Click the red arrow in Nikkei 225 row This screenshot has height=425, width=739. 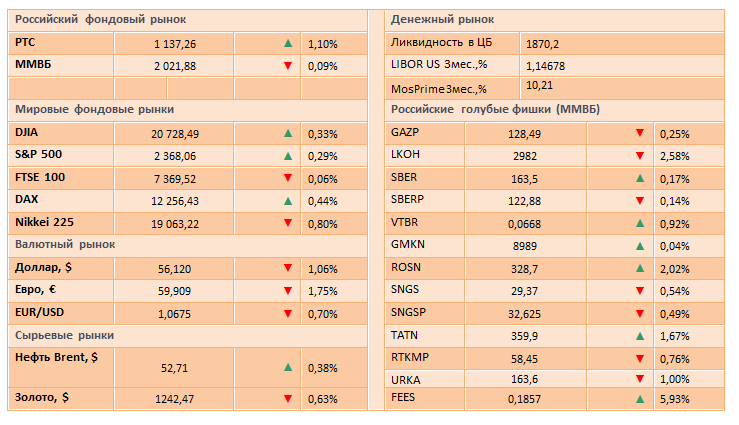[x=287, y=223]
